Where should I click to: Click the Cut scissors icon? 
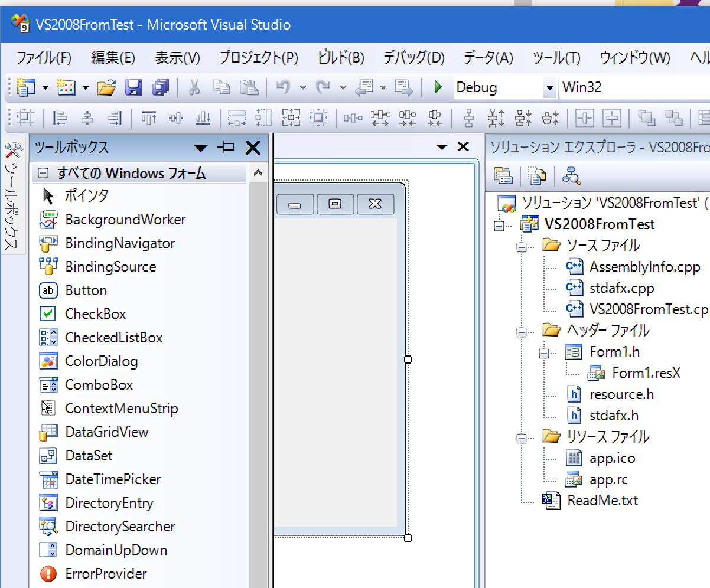[x=194, y=88]
